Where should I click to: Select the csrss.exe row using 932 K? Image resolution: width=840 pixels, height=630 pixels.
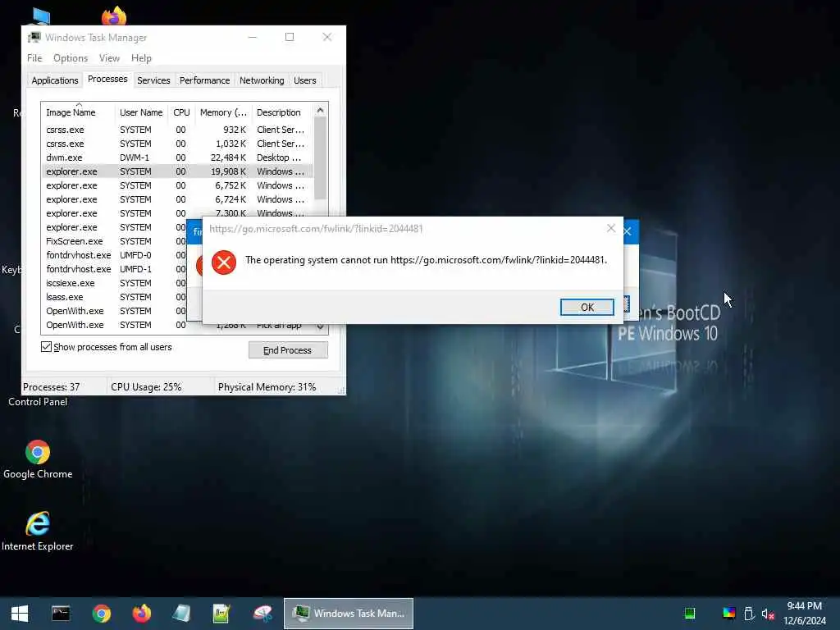click(x=177, y=130)
